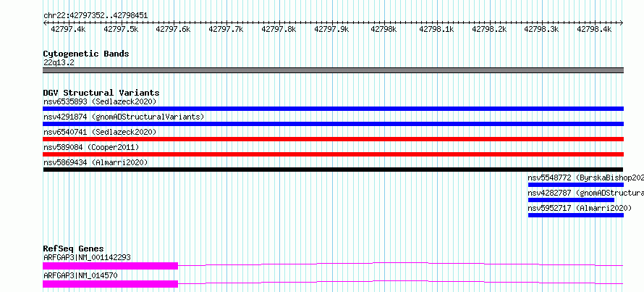Click the 42797.9k ruler tick label
The height and width of the screenshot is (292, 644).
click(x=331, y=29)
